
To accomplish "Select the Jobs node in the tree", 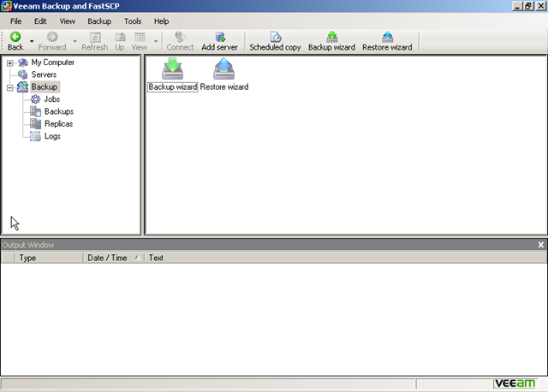I will coord(51,99).
